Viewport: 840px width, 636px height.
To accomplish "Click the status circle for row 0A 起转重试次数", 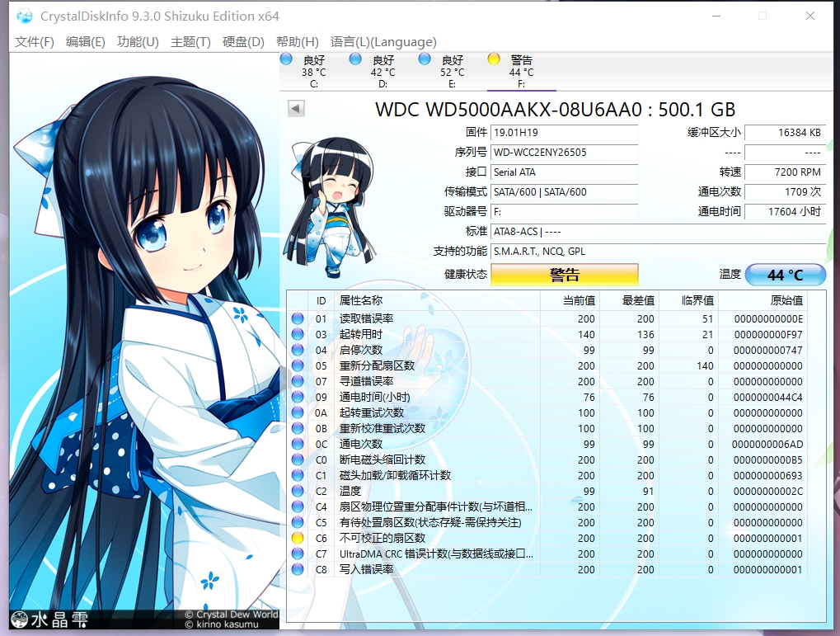I will pyautogui.click(x=298, y=412).
